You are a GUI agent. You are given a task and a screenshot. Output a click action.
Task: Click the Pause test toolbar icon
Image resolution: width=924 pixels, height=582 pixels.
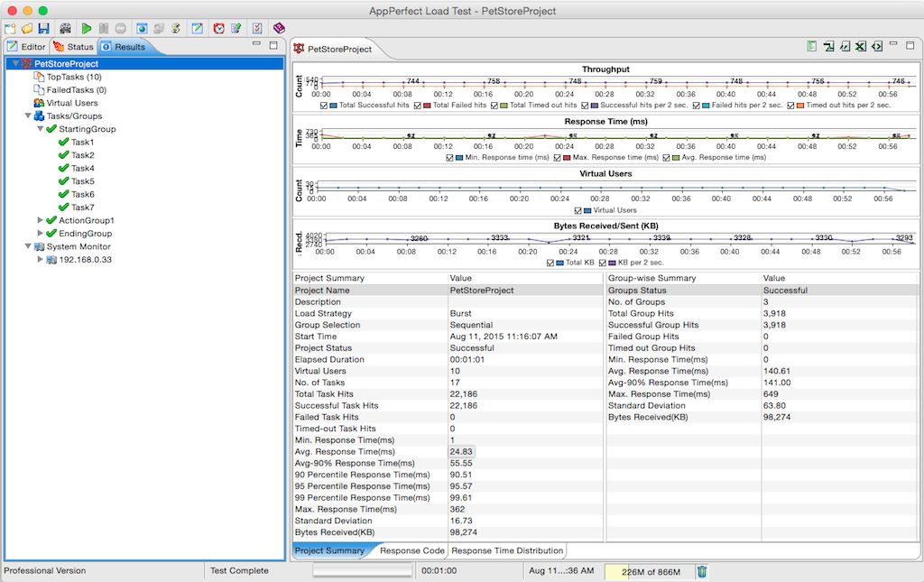click(104, 28)
